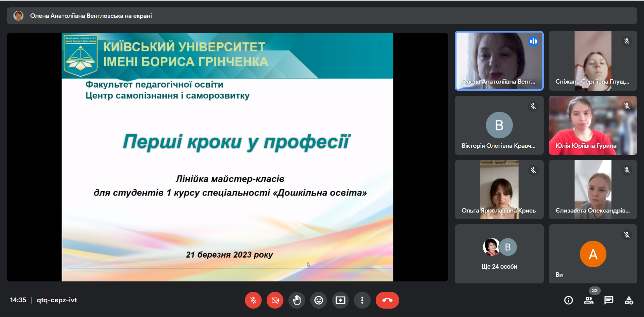Screen dimensions: 644x317
Task: Click the meeting code qtq-cepz-ivt
Action: [57, 300]
